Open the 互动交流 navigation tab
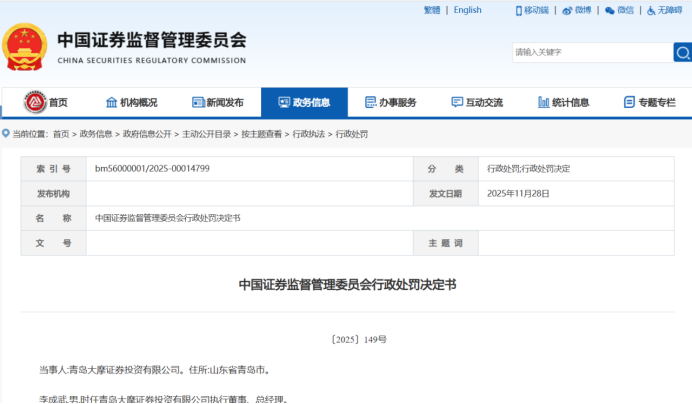 point(477,102)
